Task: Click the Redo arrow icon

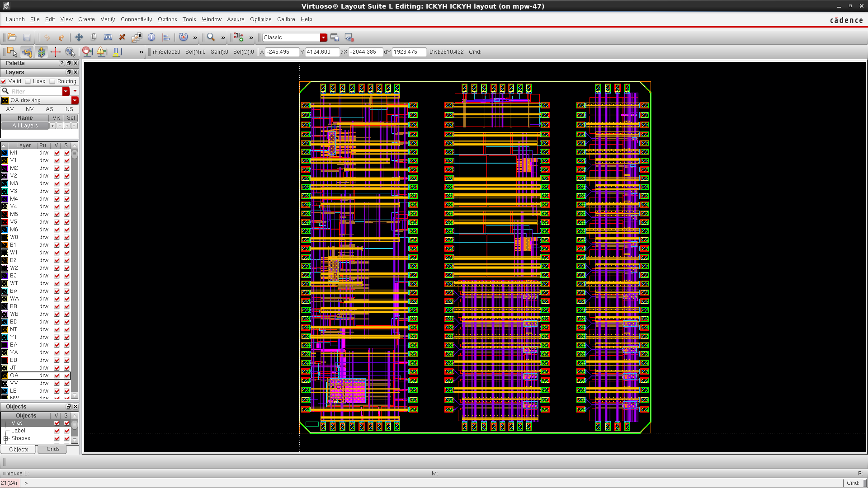Action: click(61, 38)
